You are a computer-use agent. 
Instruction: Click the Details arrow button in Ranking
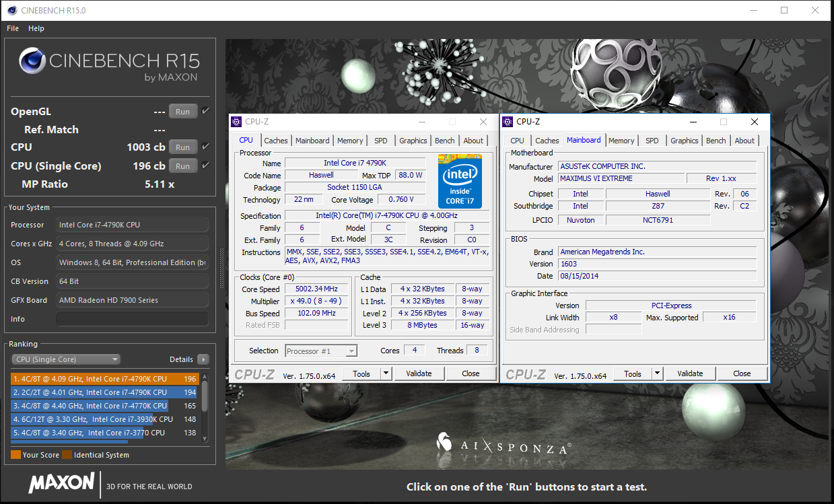(203, 359)
